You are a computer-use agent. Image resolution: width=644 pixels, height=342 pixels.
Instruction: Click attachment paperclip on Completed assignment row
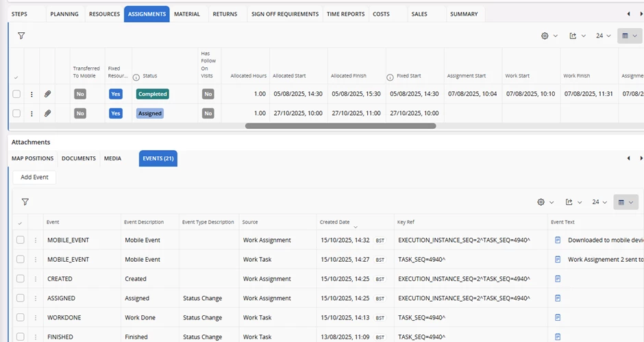[48, 94]
